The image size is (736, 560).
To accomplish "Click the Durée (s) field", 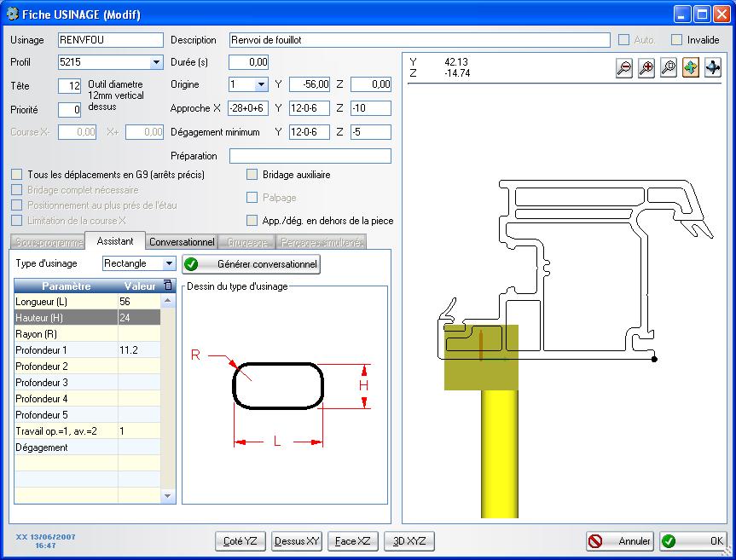I will [x=249, y=62].
